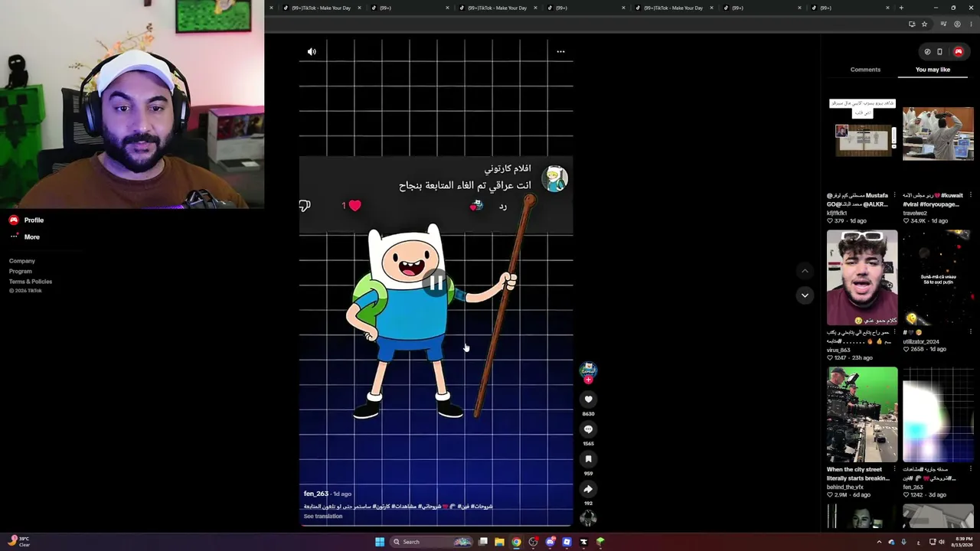
Task: Switch to the first TikTok - Make Your Day tab
Action: 321,8
